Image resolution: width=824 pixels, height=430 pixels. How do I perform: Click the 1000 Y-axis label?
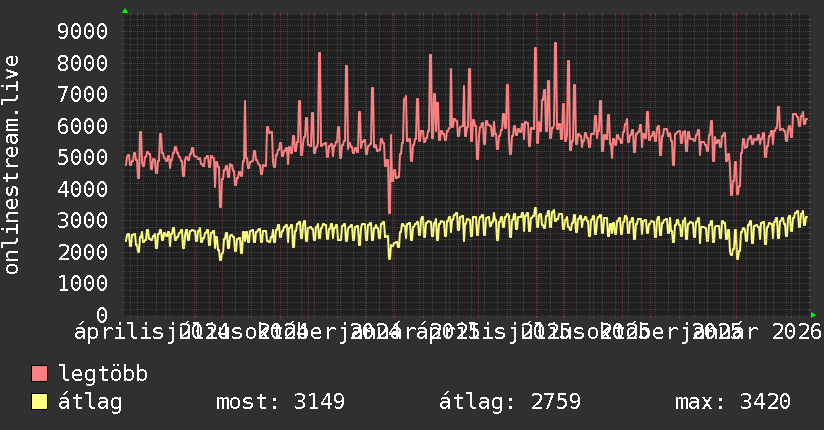pyautogui.click(x=83, y=283)
